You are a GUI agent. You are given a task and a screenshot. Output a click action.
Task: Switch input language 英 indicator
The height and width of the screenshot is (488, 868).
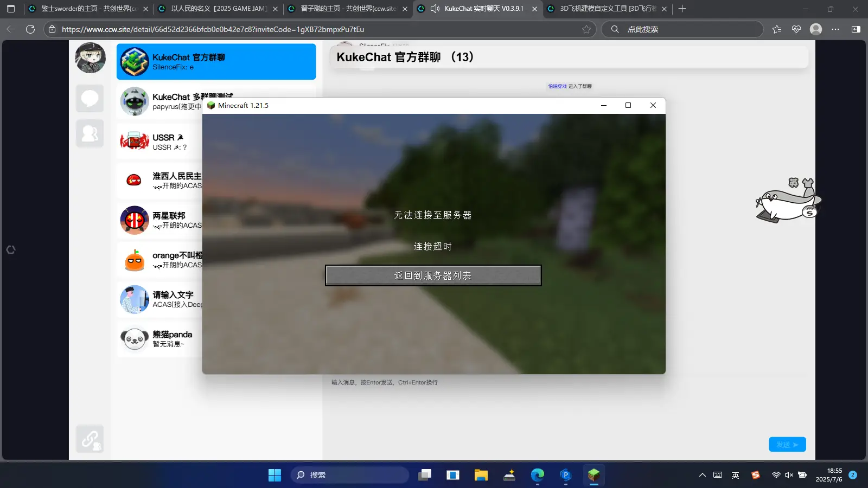(x=736, y=475)
